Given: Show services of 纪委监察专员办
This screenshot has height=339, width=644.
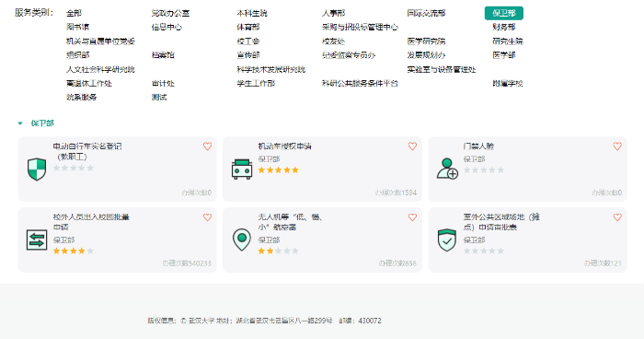Looking at the screenshot, I should [x=349, y=55].
